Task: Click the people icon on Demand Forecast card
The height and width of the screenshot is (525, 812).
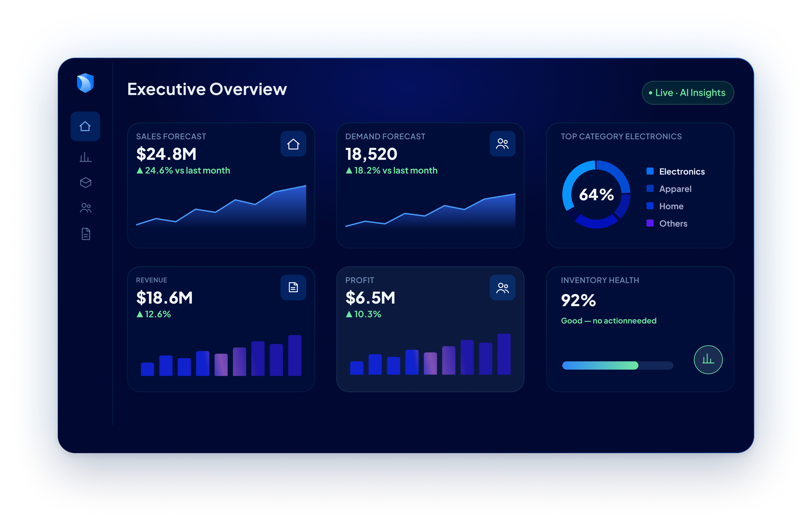Action: pos(502,144)
